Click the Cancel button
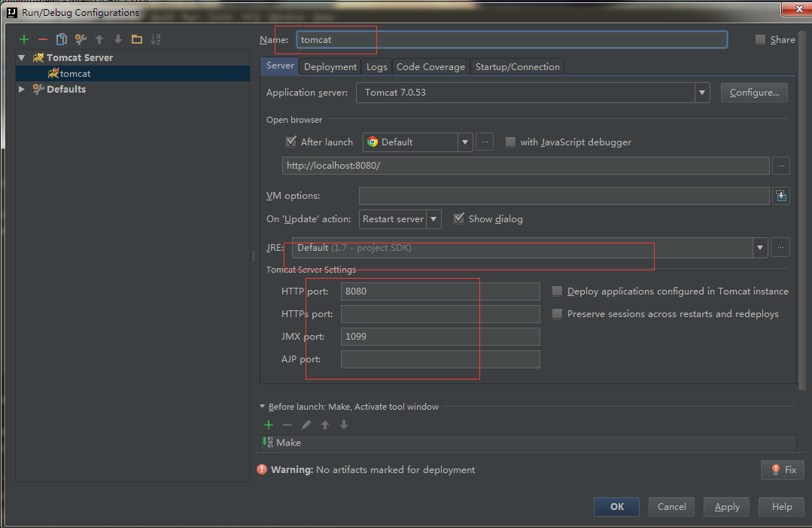The image size is (812, 528). click(671, 507)
